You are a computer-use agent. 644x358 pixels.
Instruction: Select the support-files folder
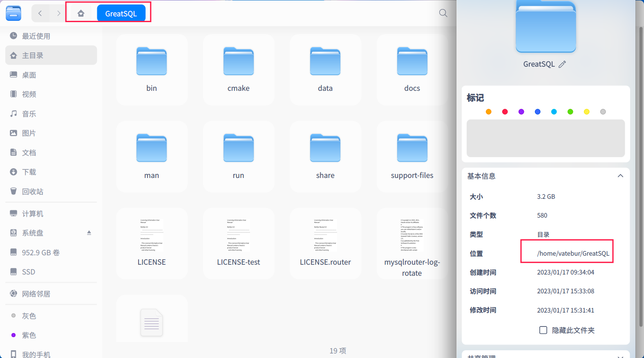point(412,157)
